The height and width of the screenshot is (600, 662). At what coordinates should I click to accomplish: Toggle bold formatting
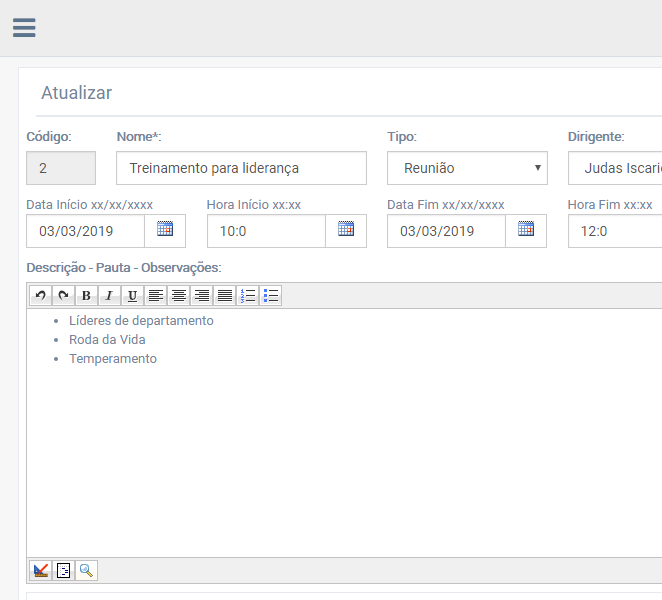pyautogui.click(x=87, y=296)
